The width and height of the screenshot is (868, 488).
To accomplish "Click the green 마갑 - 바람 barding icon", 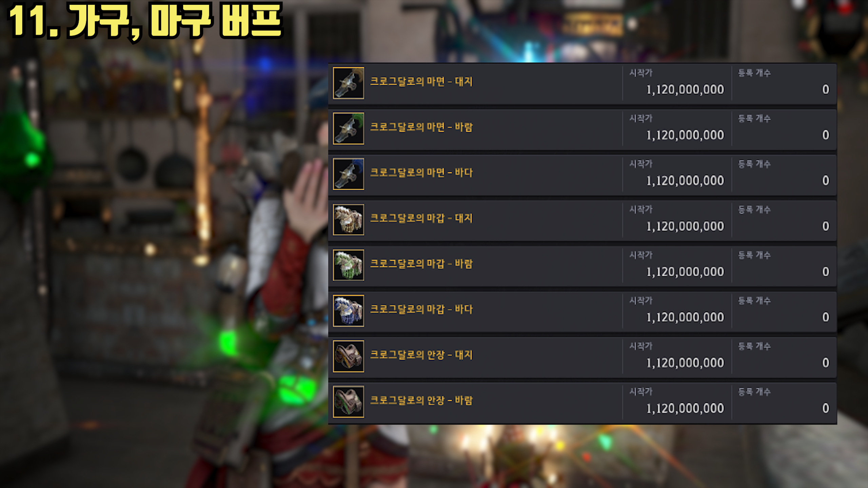I will click(x=348, y=265).
